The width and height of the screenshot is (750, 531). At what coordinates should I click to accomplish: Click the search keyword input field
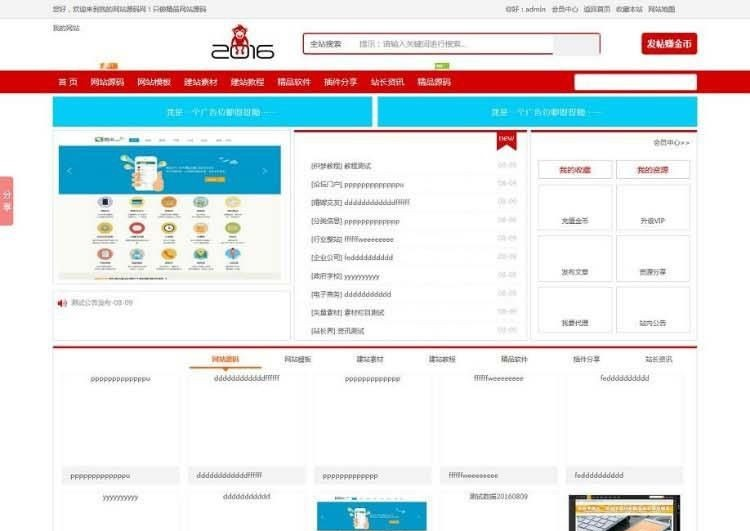click(x=450, y=44)
